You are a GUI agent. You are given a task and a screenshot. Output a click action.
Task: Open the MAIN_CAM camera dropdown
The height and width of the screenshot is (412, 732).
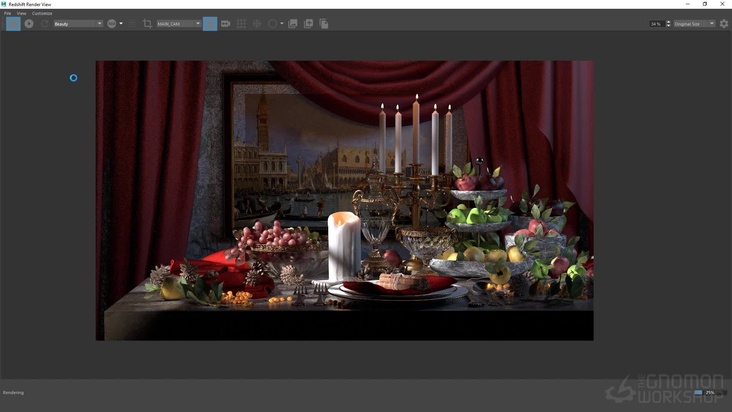(x=178, y=23)
